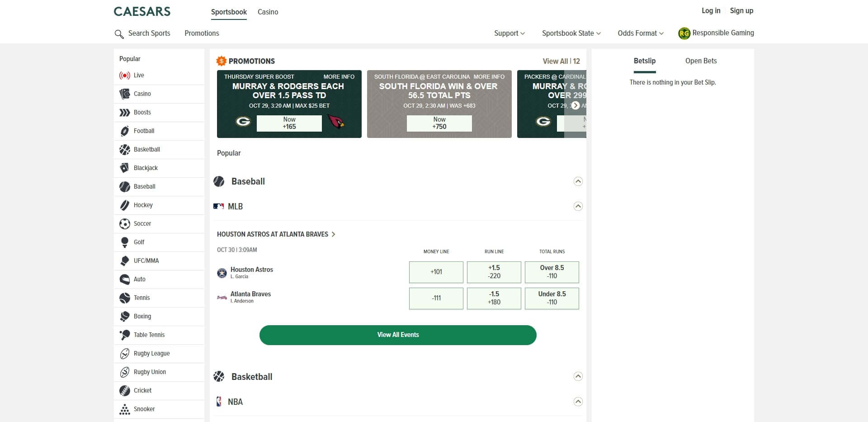868x422 pixels.
Task: Click the Atlanta Braves team logo
Action: tap(222, 298)
